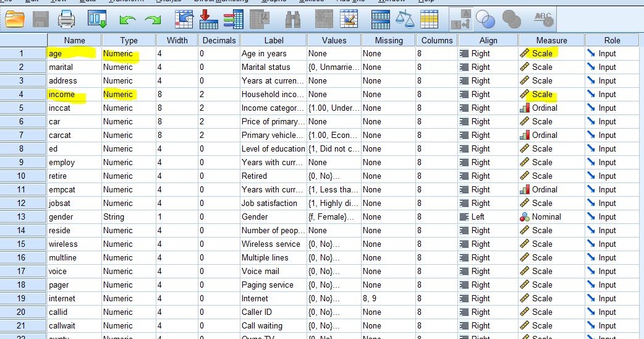Screen dimensions: 644x339
Task: Click the Name column header
Action: [x=74, y=40]
